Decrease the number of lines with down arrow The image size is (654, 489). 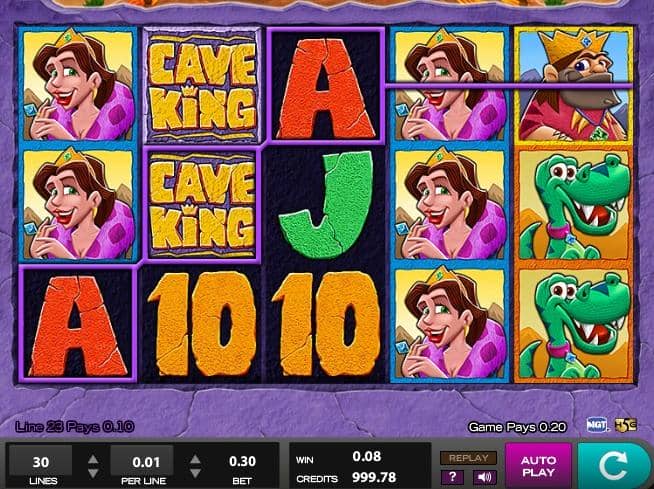point(93,473)
